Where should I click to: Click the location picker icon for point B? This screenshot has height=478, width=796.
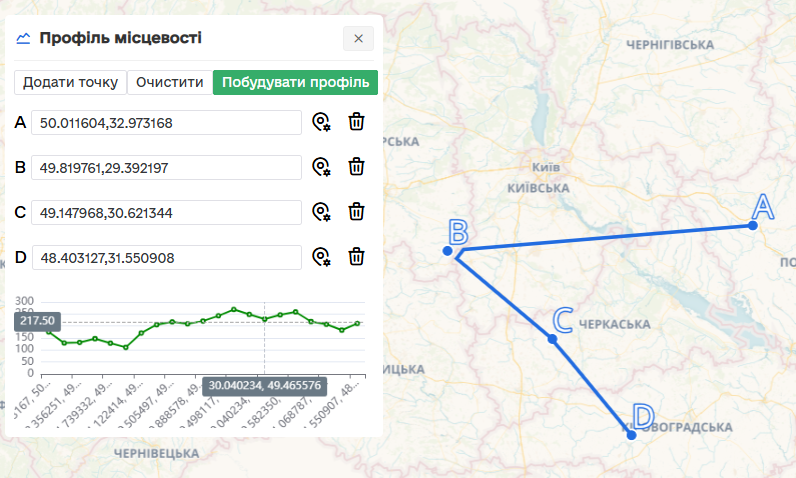tap(321, 167)
